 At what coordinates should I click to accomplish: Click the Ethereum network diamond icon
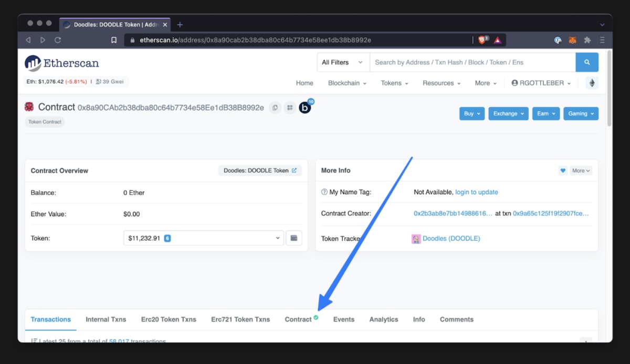(x=592, y=83)
